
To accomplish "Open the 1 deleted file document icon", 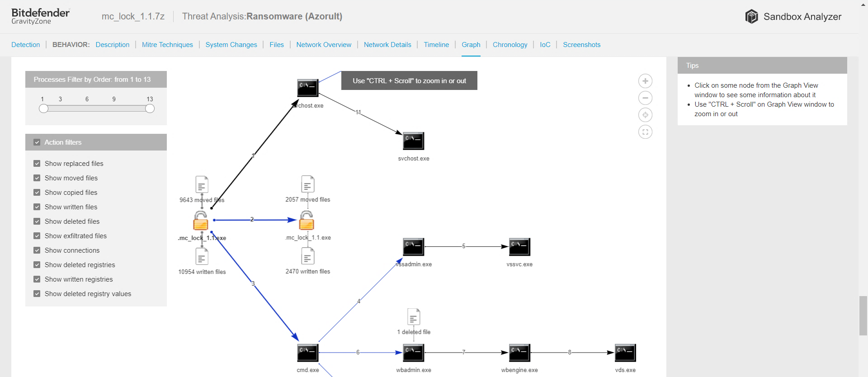I will pos(414,316).
